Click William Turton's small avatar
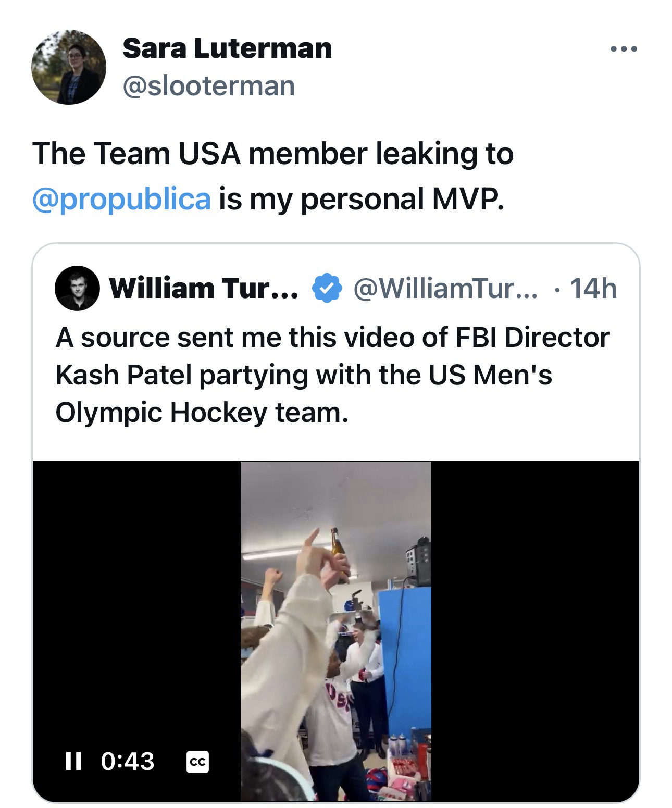Viewport: 672px width, 808px height. click(77, 288)
